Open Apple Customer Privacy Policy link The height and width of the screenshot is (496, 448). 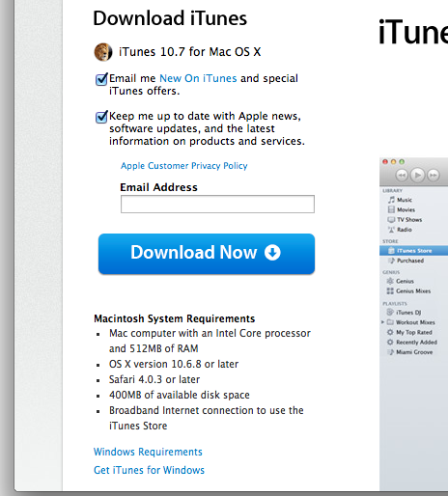pyautogui.click(x=183, y=166)
